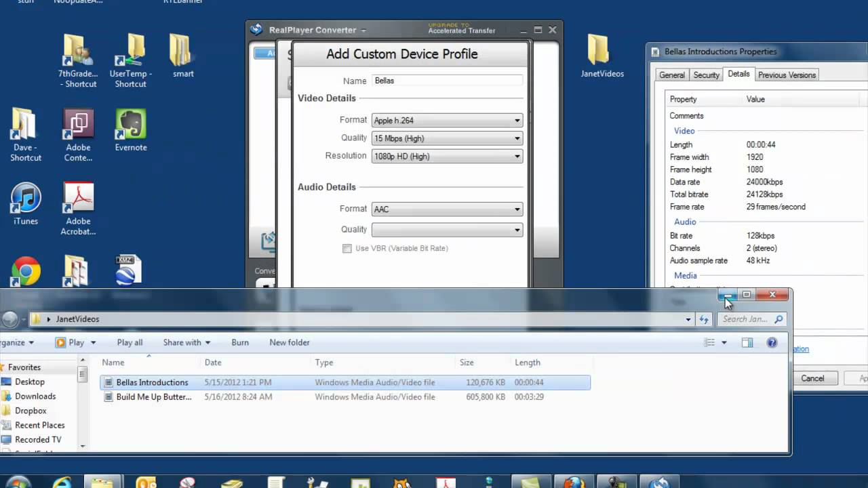This screenshot has height=488, width=868.
Task: Click the Desktop icon in Favorites
Action: point(7,382)
